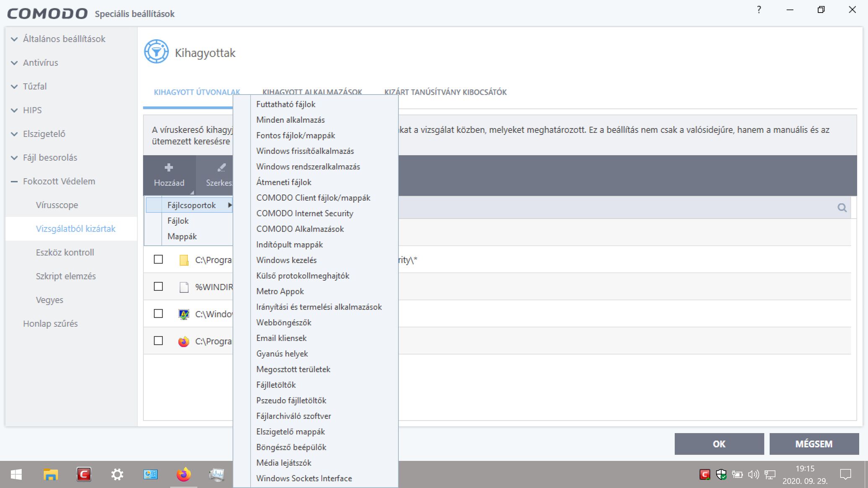Open COMODO red taskbar icon
This screenshot has height=488, width=868.
pyautogui.click(x=84, y=474)
